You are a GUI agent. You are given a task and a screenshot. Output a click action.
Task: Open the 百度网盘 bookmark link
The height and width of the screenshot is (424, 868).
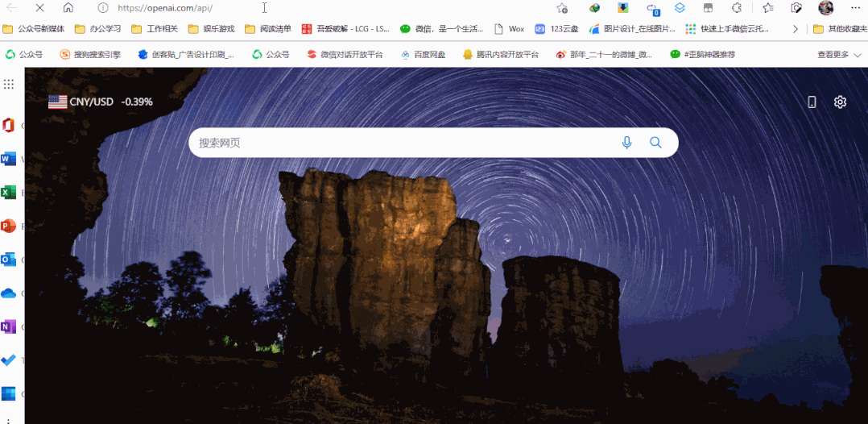(426, 55)
